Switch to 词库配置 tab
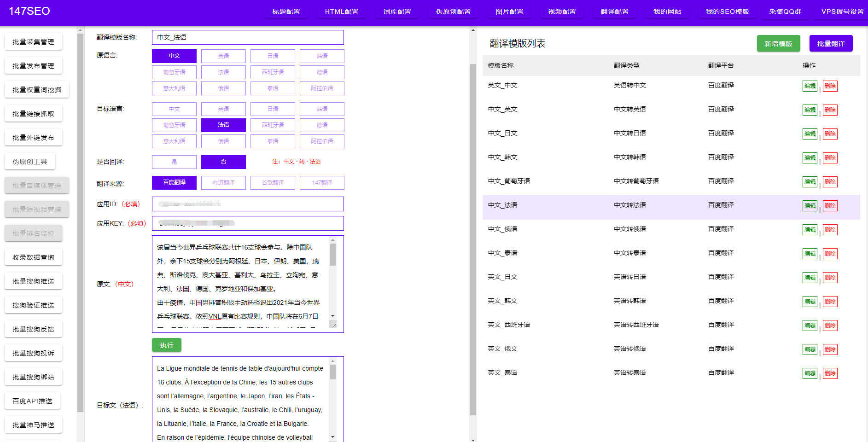The height and width of the screenshot is (442, 868). (397, 12)
